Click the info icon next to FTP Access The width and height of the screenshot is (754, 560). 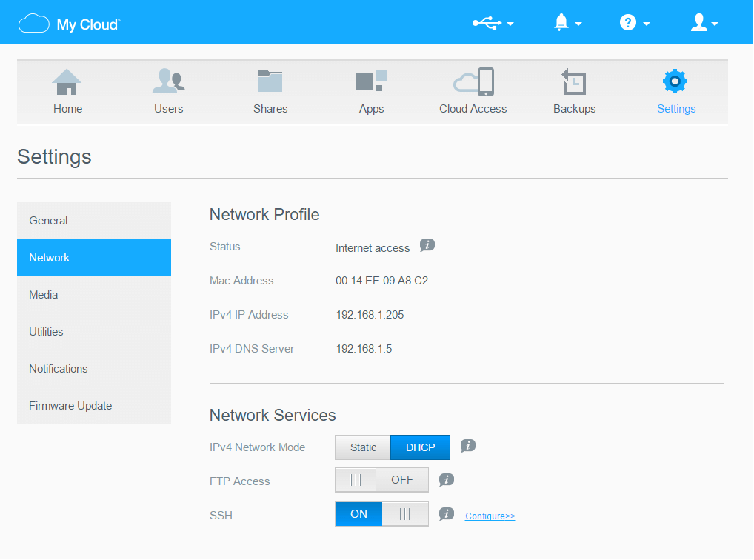click(x=446, y=480)
